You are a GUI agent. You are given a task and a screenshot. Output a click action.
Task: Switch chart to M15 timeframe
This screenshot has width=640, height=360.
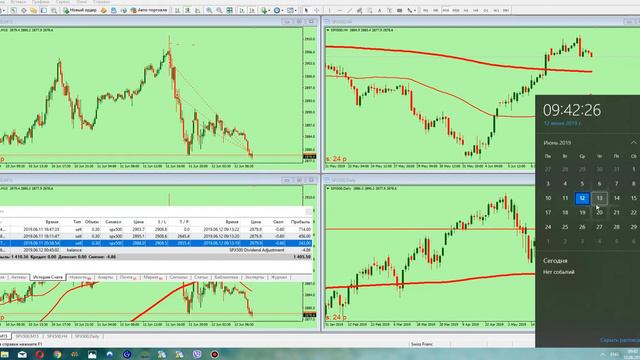[446, 10]
